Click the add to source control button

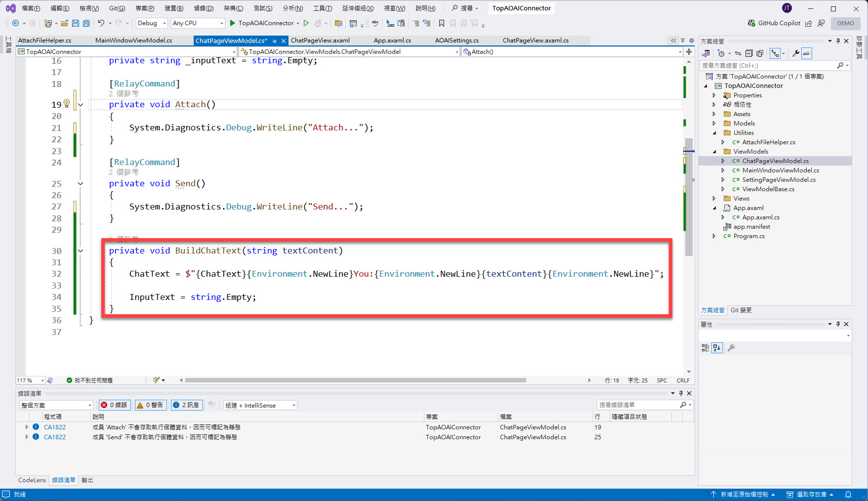pos(743,495)
